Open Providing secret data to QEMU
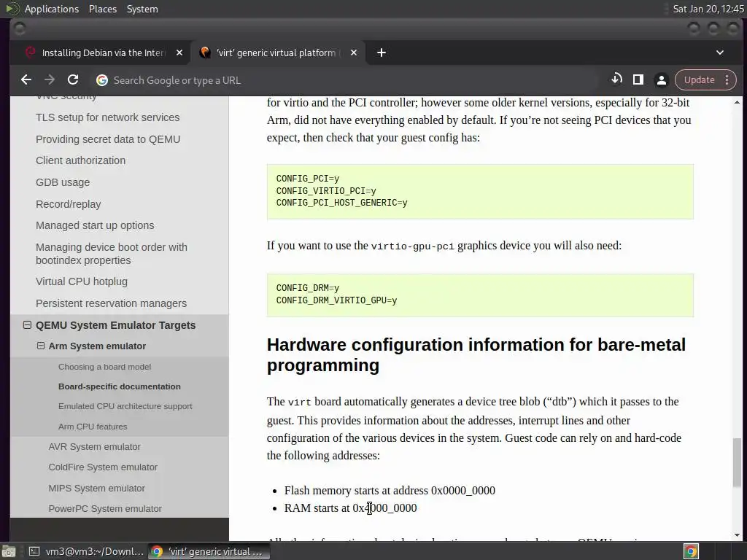 point(108,139)
